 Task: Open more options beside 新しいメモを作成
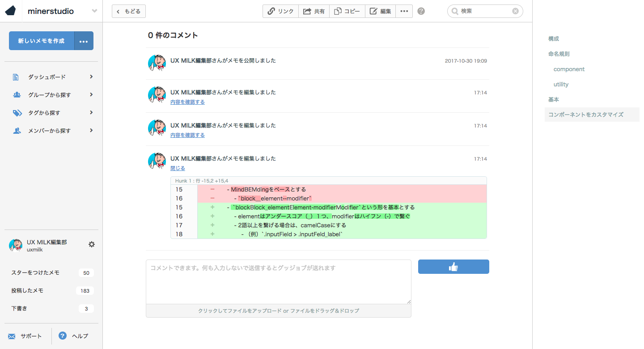pyautogui.click(x=84, y=41)
